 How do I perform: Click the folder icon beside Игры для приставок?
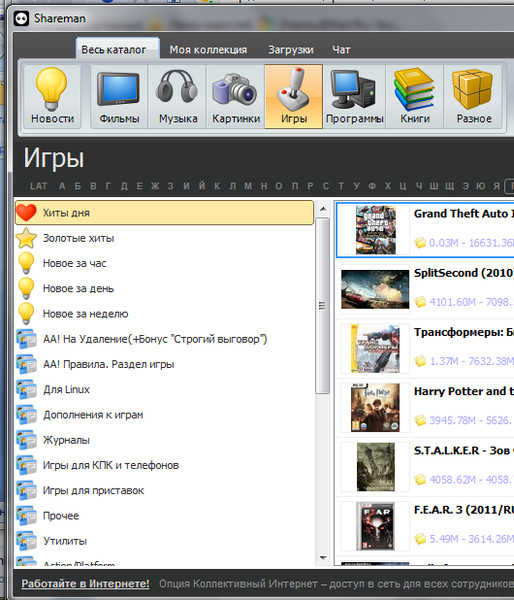(x=26, y=491)
